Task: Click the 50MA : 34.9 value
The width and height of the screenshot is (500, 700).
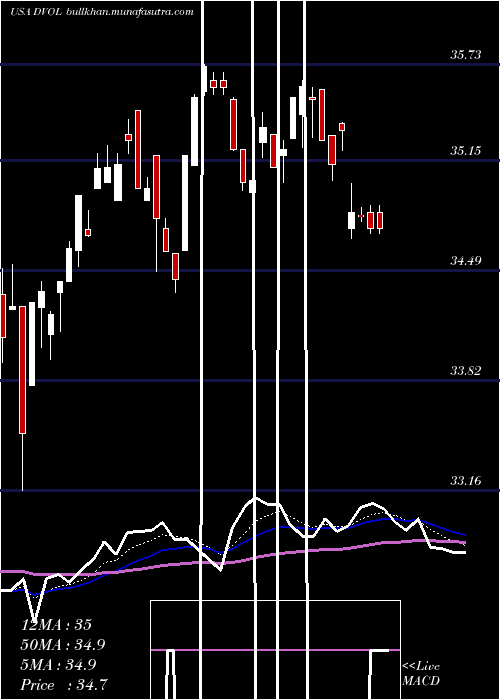Action: coord(63,645)
